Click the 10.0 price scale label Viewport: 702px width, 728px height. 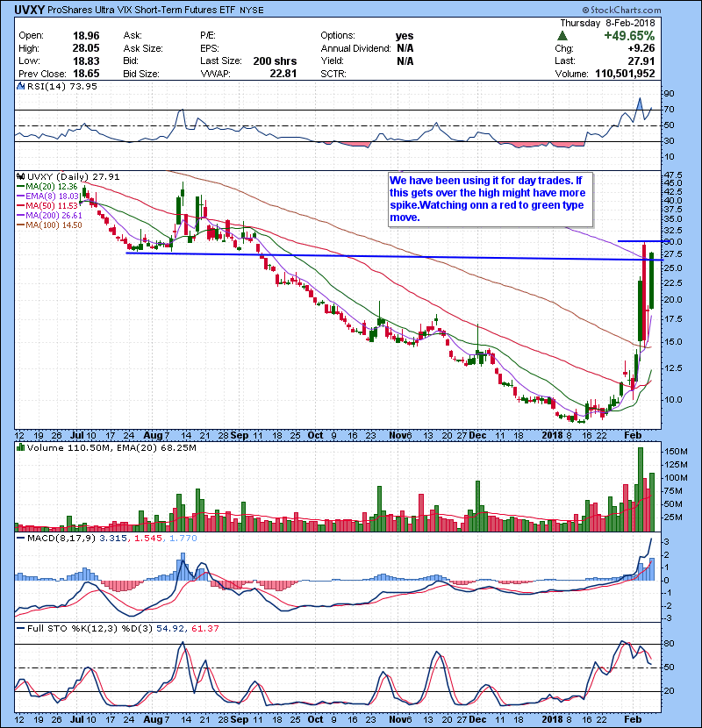(673, 399)
